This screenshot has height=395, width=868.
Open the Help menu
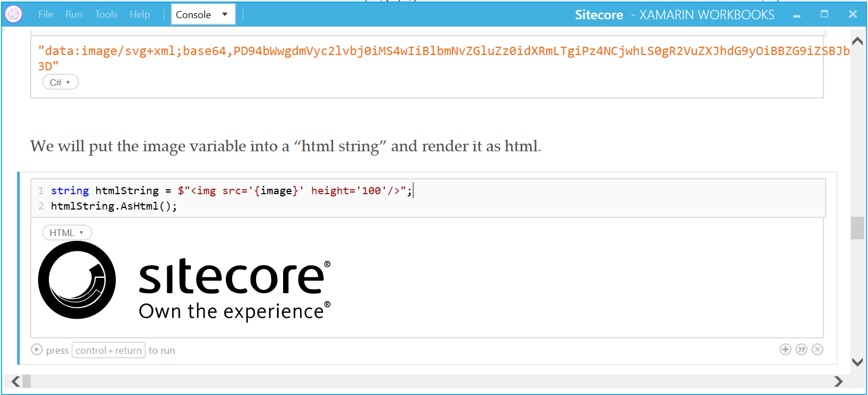pyautogui.click(x=140, y=14)
